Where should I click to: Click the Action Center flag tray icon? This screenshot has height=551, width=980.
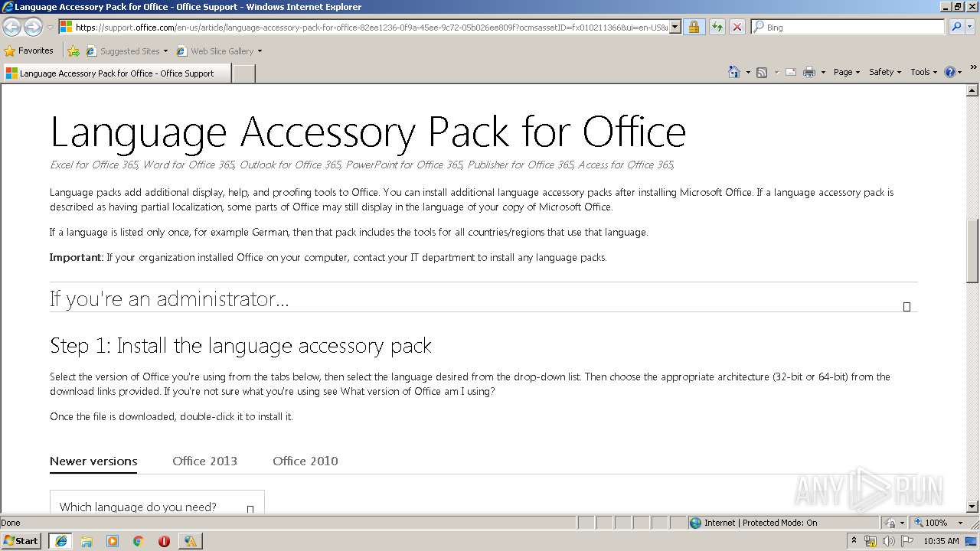click(x=906, y=541)
